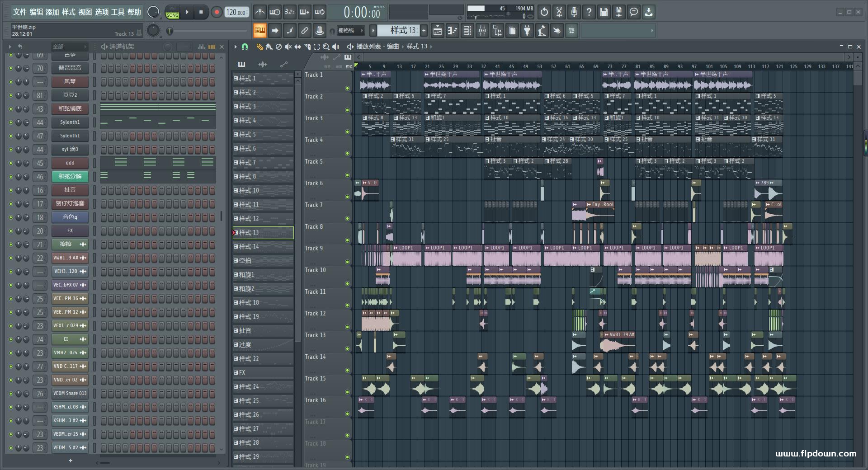Open the mixer view icon
The width and height of the screenshot is (868, 470).
point(482,31)
